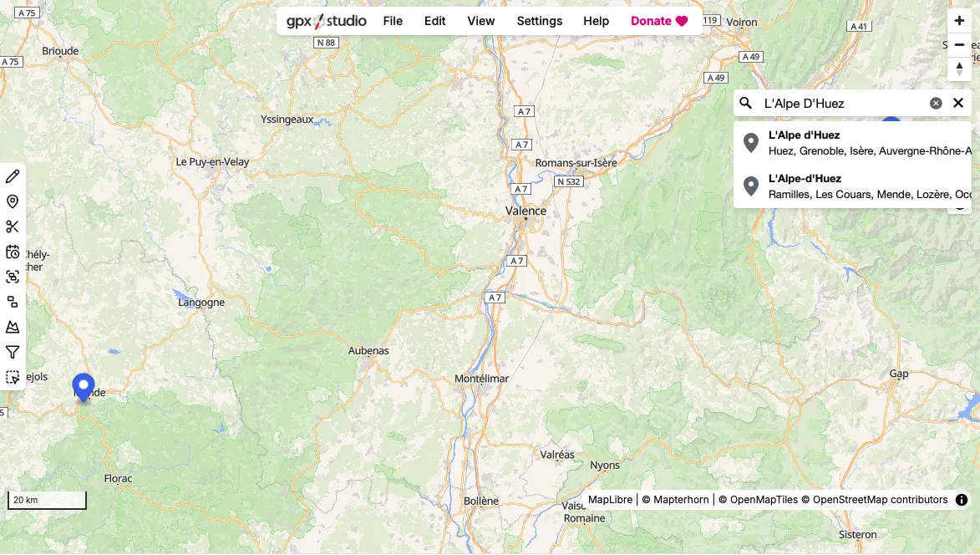Click the Yssingeaux town label
Screen dimensions: 980x555
tap(287, 120)
